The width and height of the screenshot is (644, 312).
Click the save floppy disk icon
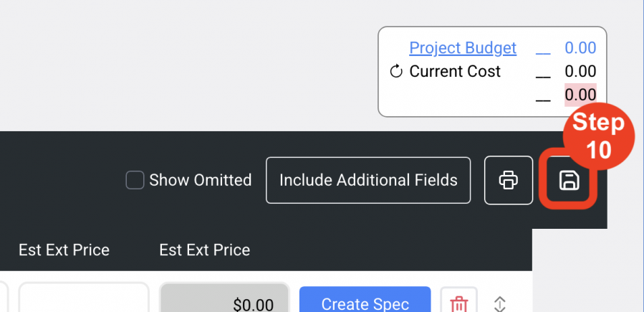point(569,181)
